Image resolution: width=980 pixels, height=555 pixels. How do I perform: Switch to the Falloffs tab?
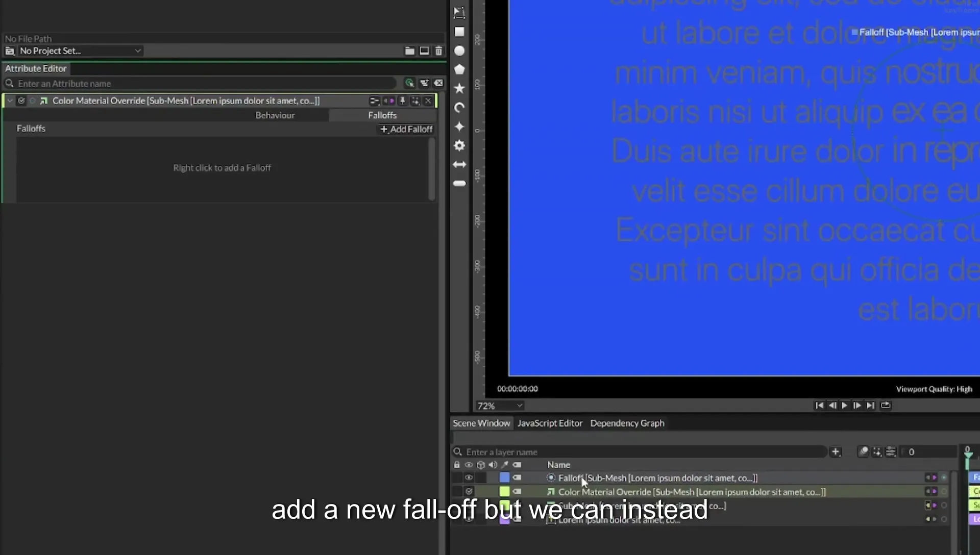coord(382,115)
